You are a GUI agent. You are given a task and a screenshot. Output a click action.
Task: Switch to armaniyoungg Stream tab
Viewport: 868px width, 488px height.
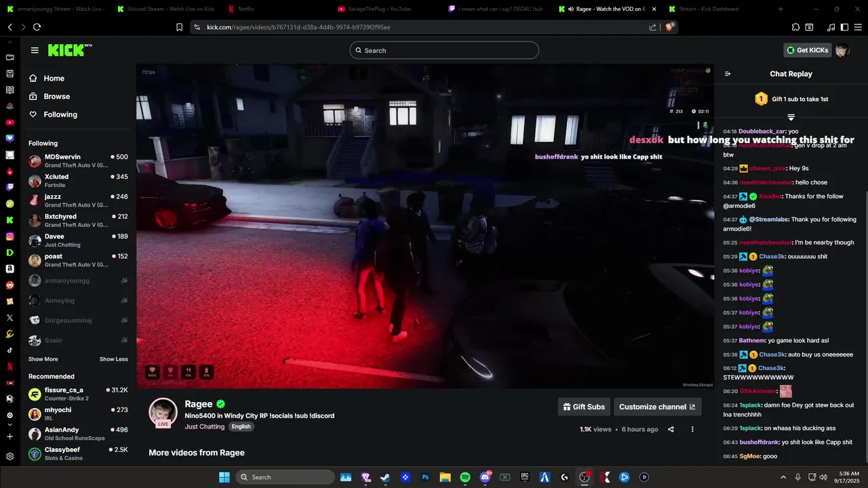[57, 9]
